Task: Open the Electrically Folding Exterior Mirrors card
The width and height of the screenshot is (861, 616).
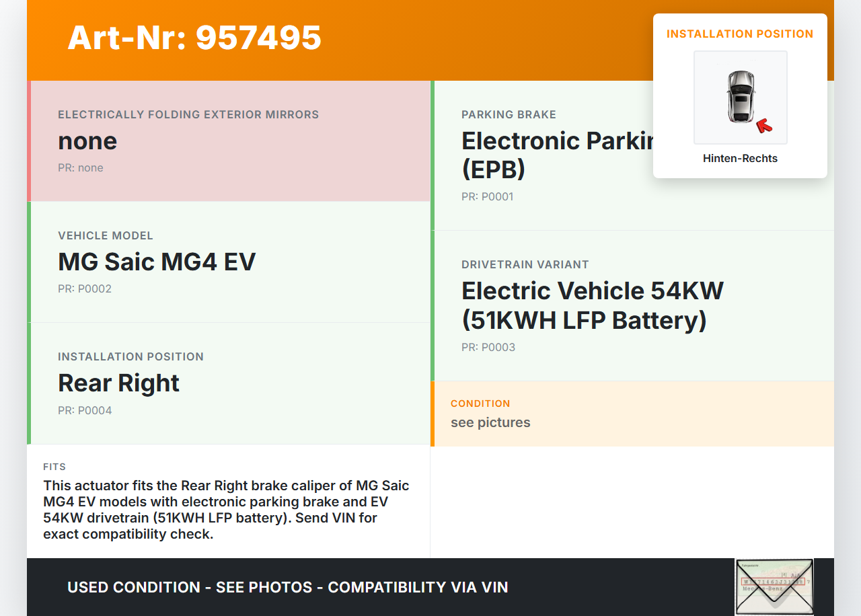Action: click(229, 141)
